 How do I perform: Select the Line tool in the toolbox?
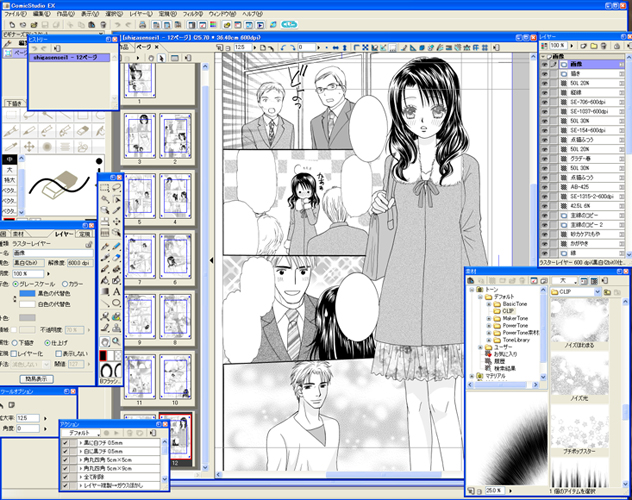point(105,303)
